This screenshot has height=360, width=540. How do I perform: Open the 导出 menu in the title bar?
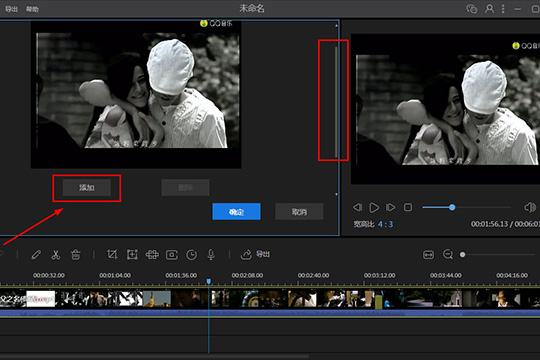point(11,9)
